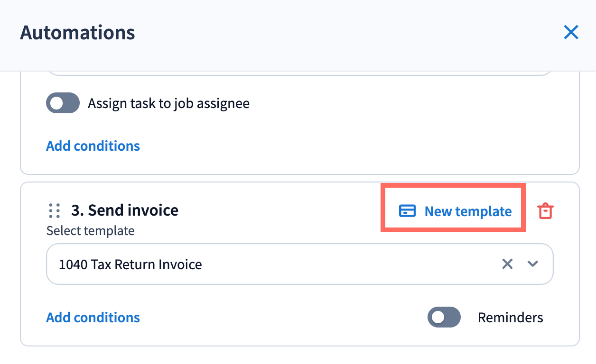Click Add conditions below assign task toggle
Image resolution: width=596 pixels, height=364 pixels.
(x=93, y=146)
